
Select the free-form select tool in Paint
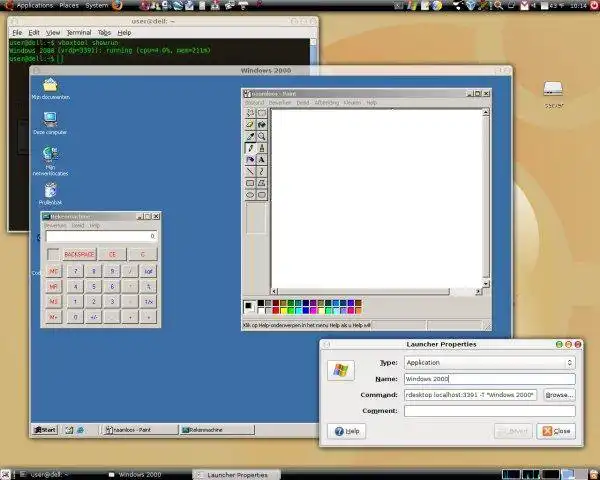click(250, 113)
